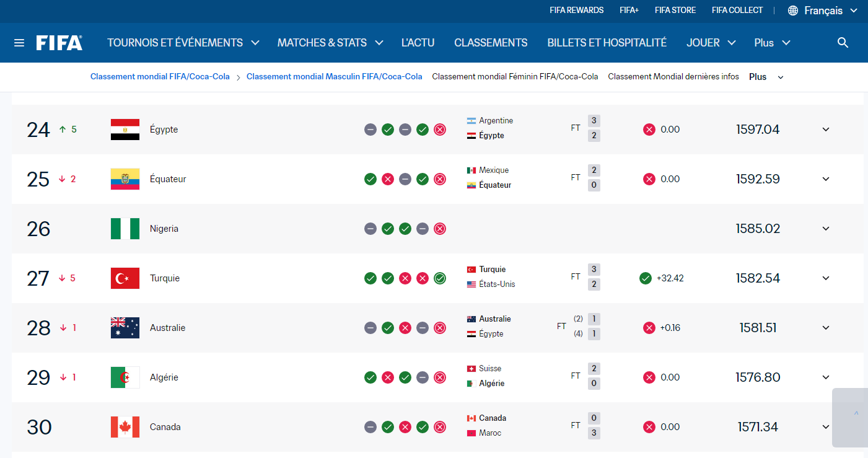Click the globe language icon
The image size is (868, 458).
pyautogui.click(x=793, y=11)
